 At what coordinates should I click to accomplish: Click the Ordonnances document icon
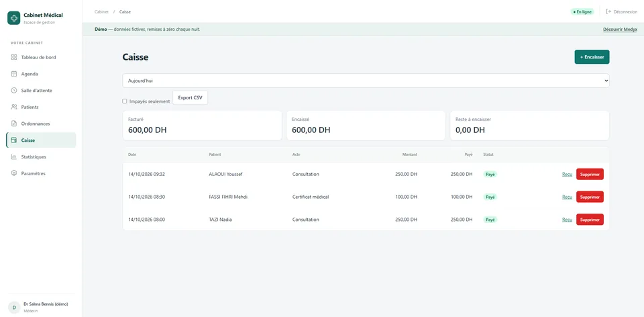pyautogui.click(x=13, y=124)
